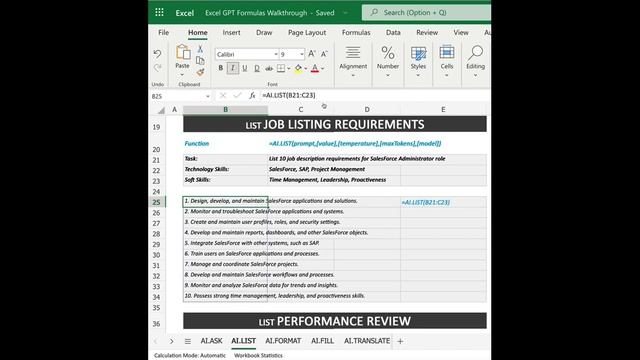This screenshot has width=640, height=360.
Task: Switch to the Draw ribbon tab
Action: (x=264, y=32)
